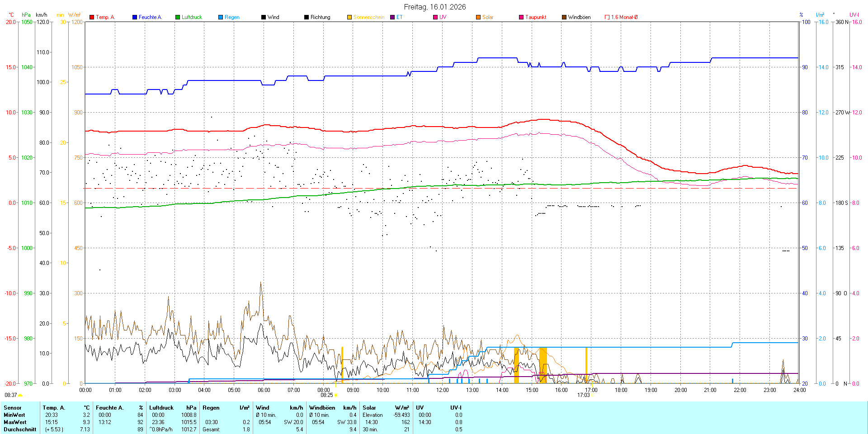Click the outlined 1.6 Monat-Ø legend swatch
868x434 pixels.
(607, 17)
